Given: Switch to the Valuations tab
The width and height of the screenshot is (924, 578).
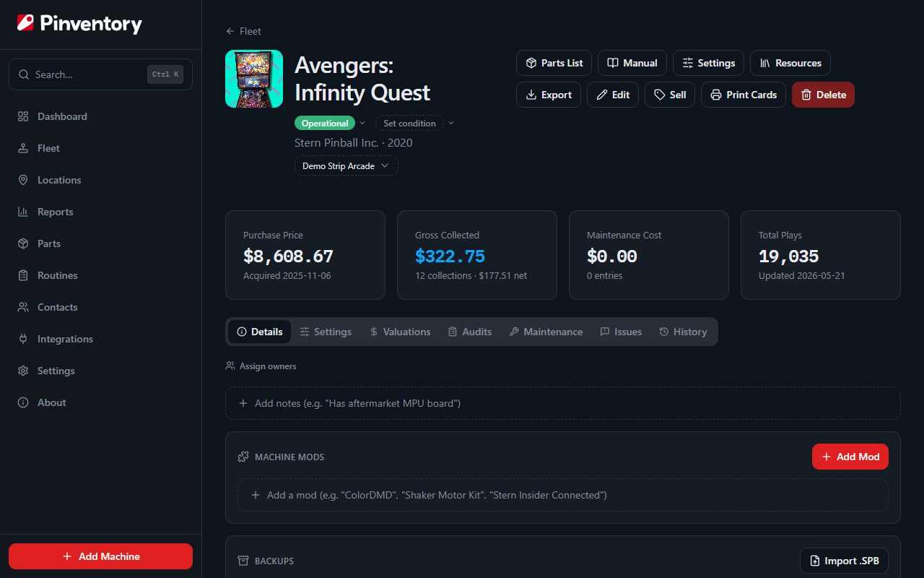Looking at the screenshot, I should 400,332.
